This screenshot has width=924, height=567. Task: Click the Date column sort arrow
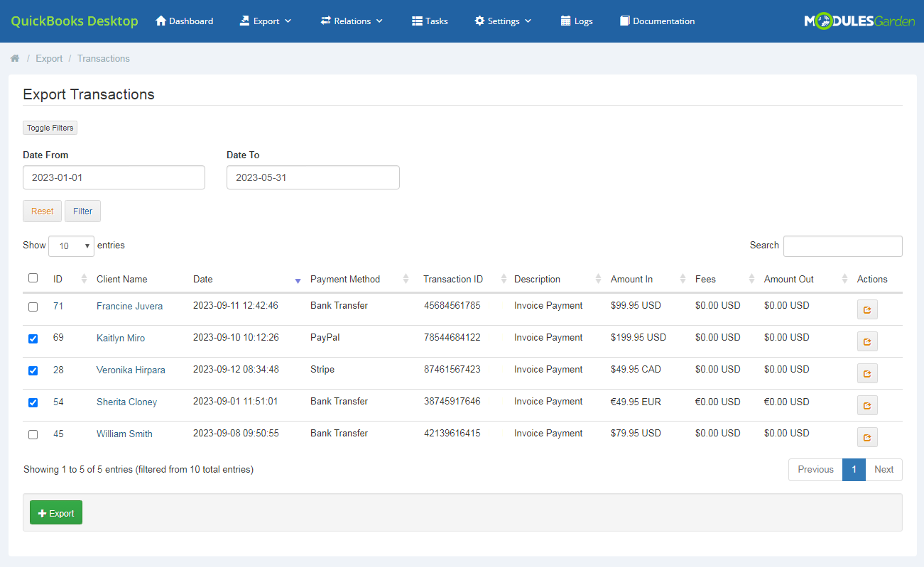point(297,281)
